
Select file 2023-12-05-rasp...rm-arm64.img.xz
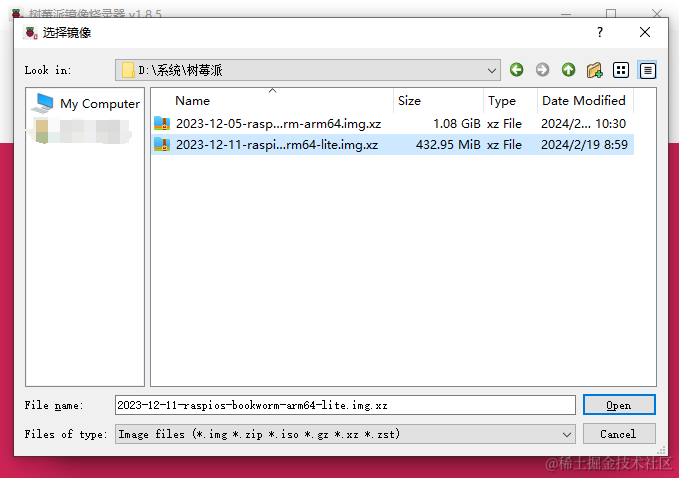(278, 124)
